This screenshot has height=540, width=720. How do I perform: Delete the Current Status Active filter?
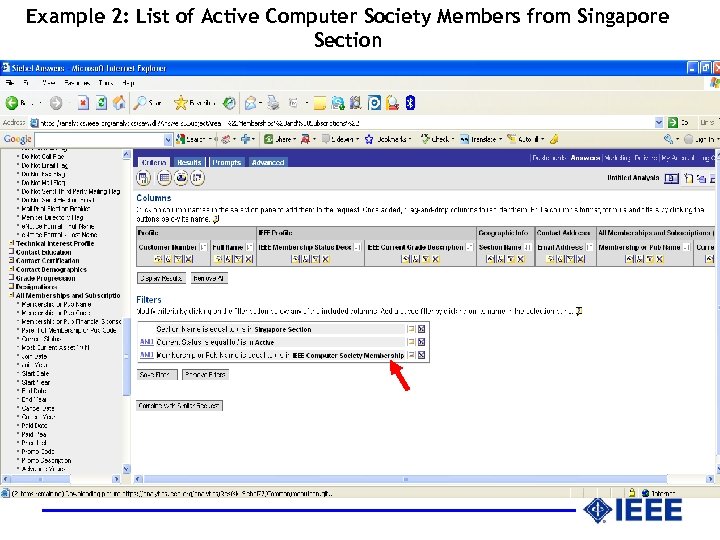click(421, 342)
